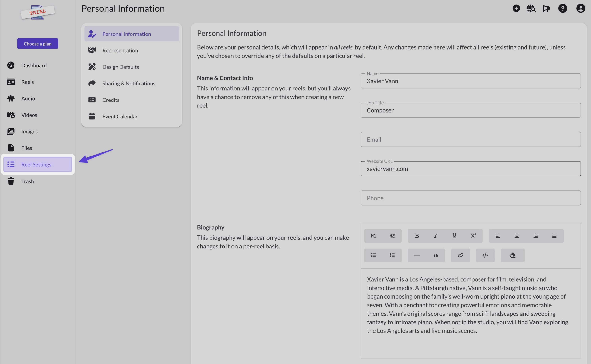Viewport: 591px width, 364px height.
Task: Insert a link in the biography
Action: point(460,255)
